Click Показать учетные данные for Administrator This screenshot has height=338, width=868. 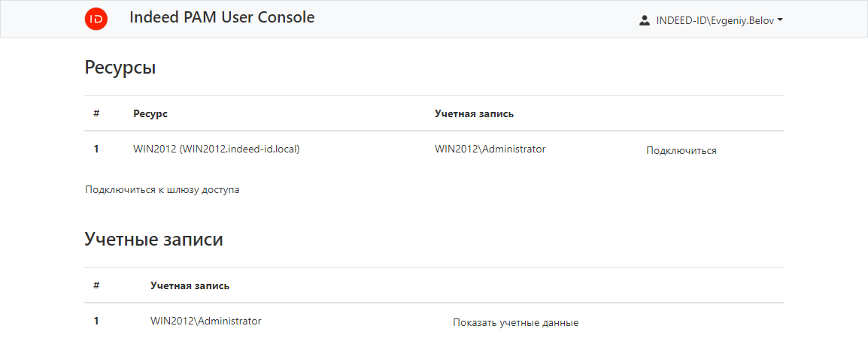[515, 322]
